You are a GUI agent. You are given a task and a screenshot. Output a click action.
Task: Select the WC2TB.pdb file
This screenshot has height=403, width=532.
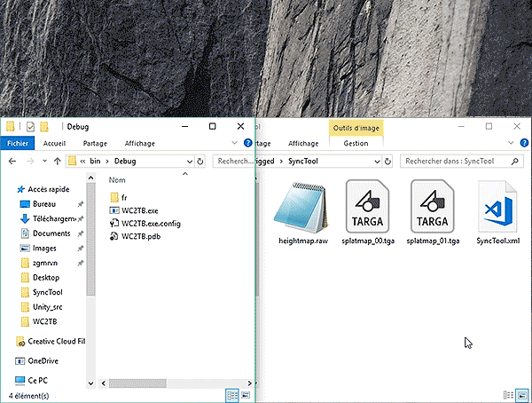pyautogui.click(x=140, y=237)
